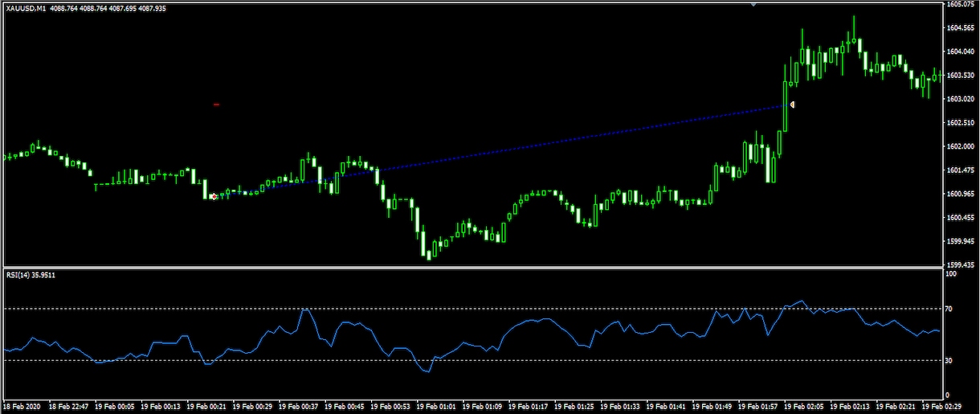Click the 1599.945 price scale label
Screen dimensions: 980x414
coord(961,241)
